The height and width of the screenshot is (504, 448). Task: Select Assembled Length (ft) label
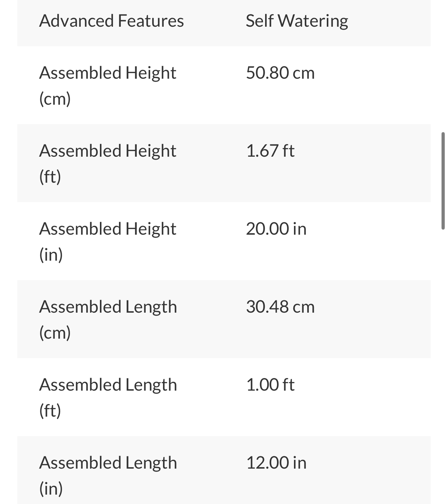pos(108,397)
